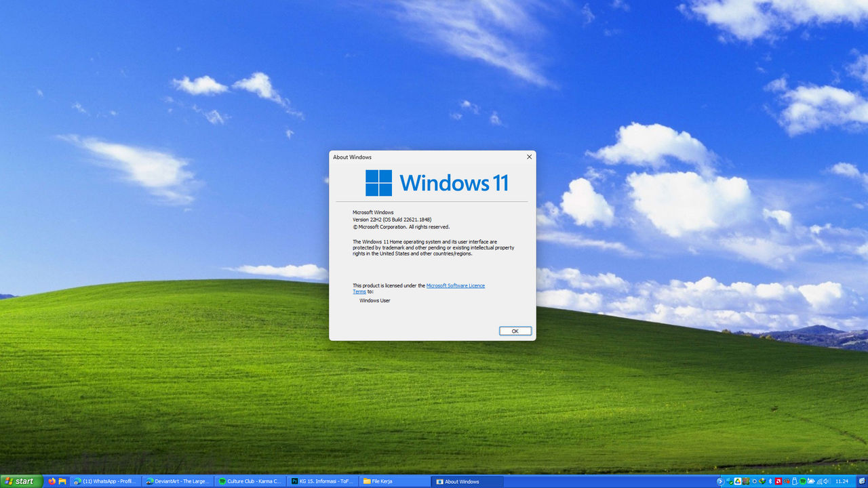Click the Microsoft Corporation copyright line
Screen dimensions: 868x488
[x=401, y=227]
